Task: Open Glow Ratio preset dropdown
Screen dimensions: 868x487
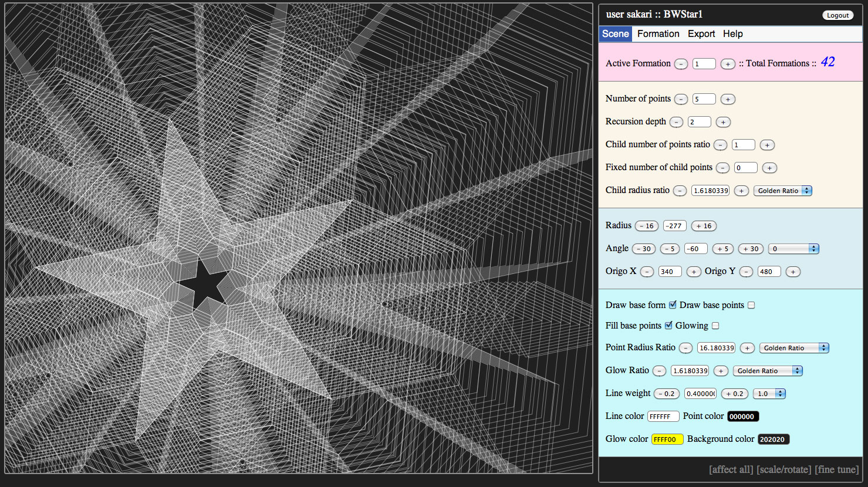Action: click(768, 371)
